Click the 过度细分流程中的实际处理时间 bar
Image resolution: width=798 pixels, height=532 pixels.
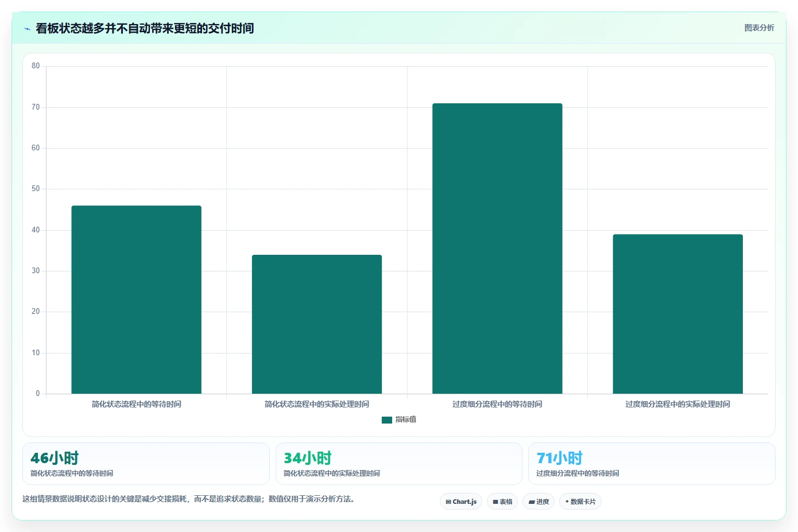(x=678, y=314)
